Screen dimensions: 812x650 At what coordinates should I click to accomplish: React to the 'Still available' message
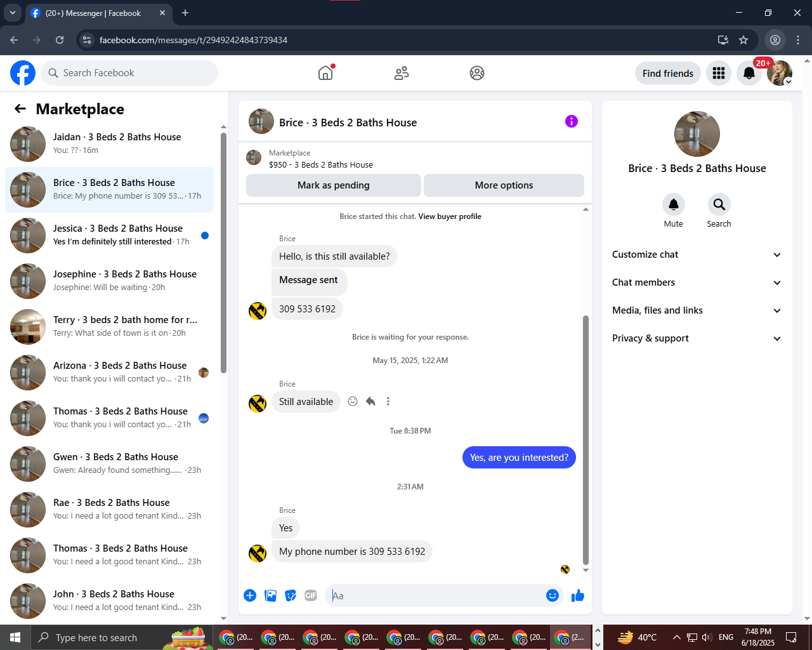(x=353, y=401)
